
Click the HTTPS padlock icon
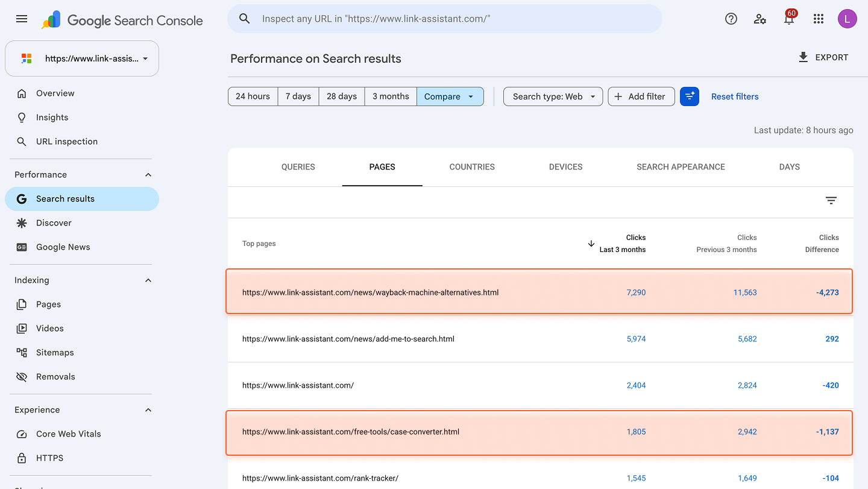tap(22, 458)
